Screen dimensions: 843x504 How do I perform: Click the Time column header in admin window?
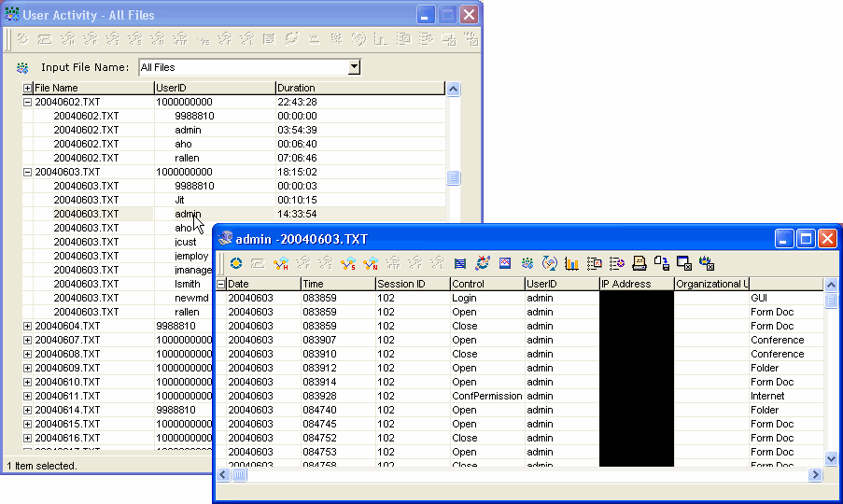pyautogui.click(x=338, y=285)
